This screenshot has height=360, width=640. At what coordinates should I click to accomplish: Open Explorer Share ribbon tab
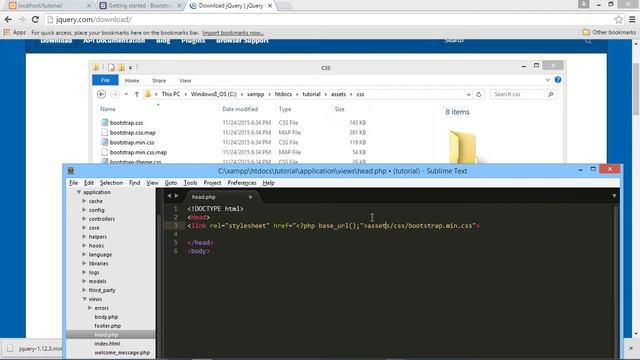(159, 80)
